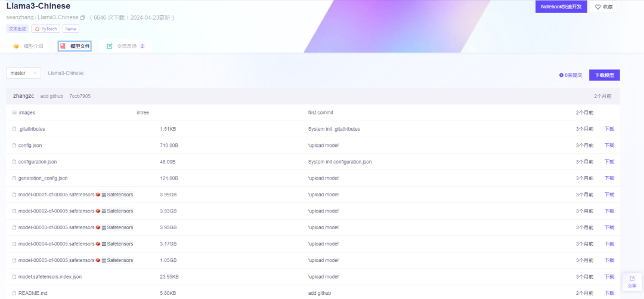Open the model-00002-of-00005.safetensors file name
The height and width of the screenshot is (299, 644).
pyautogui.click(x=56, y=211)
